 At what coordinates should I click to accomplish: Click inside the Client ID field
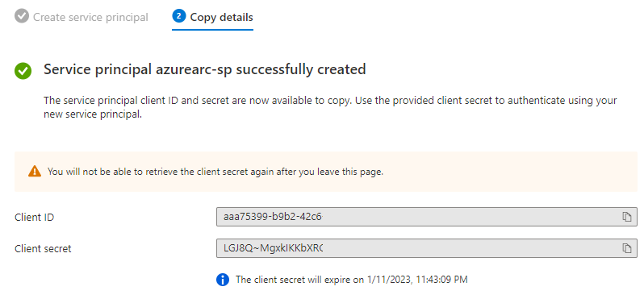point(427,217)
